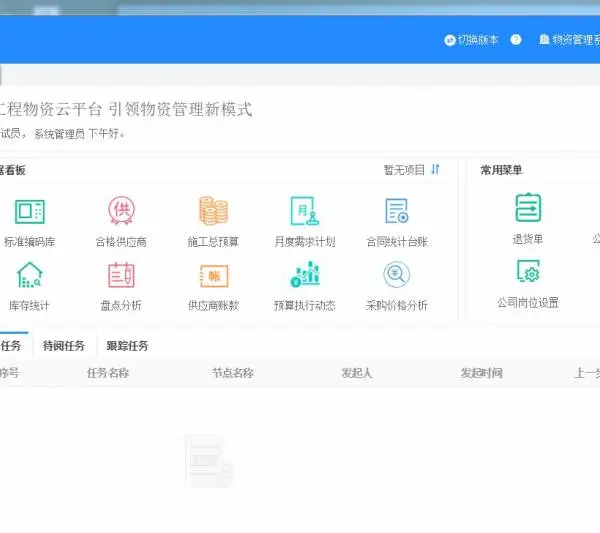The image size is (600, 533).
Task: Open the 标准编码库 icon
Action: [30, 211]
